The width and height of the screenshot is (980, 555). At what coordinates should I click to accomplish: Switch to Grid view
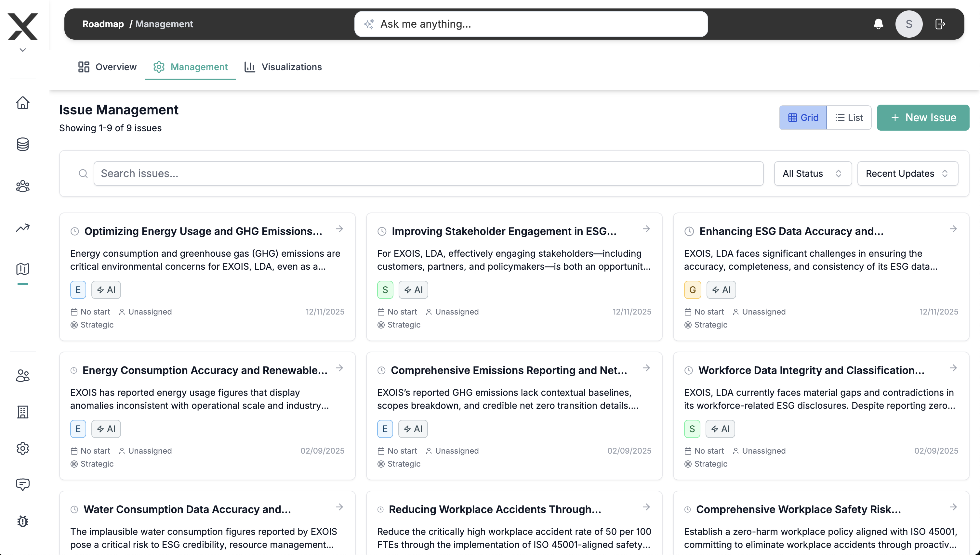[803, 118]
